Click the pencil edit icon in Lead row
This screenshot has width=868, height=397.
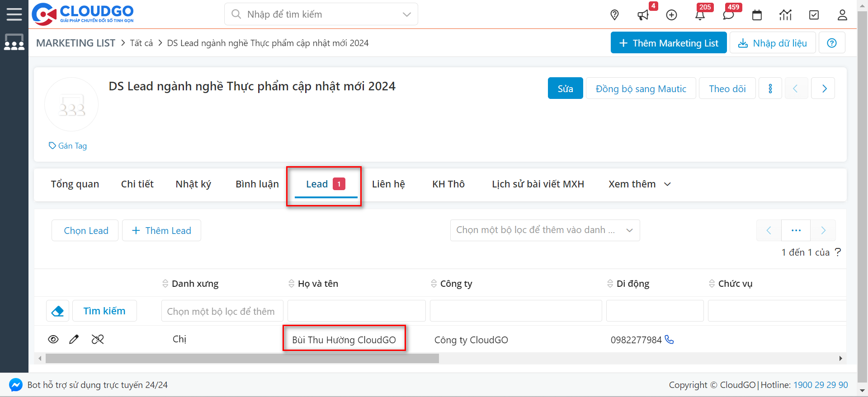[74, 339]
